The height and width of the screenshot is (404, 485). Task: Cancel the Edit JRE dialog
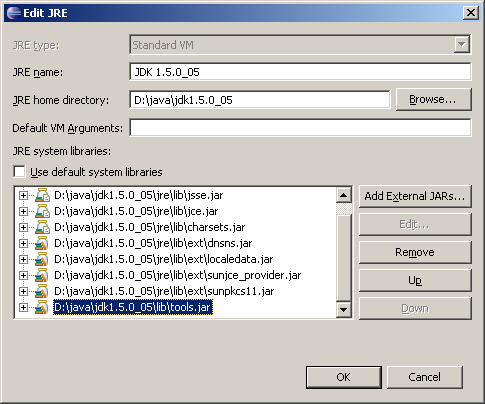click(x=425, y=377)
